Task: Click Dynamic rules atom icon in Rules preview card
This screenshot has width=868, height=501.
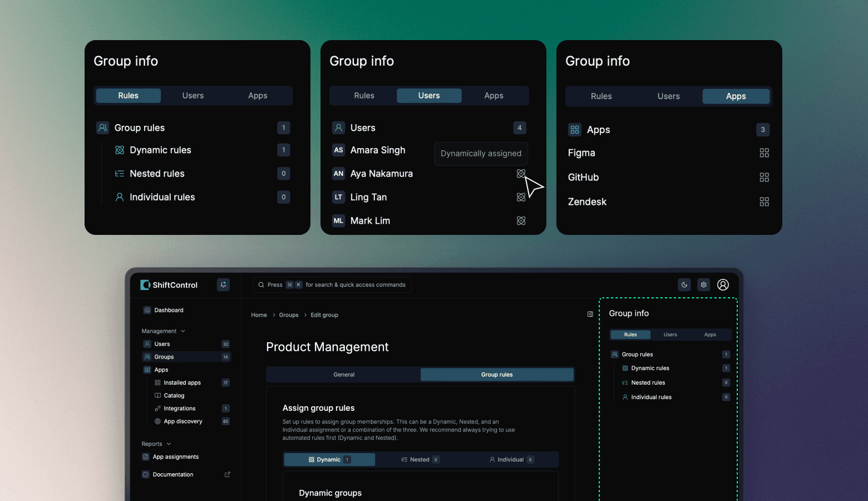Action: coord(120,150)
